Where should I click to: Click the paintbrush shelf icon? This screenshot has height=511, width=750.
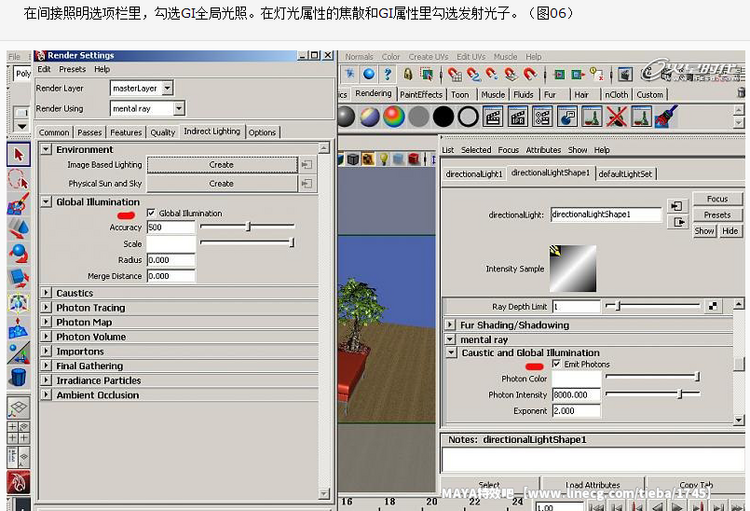[666, 116]
